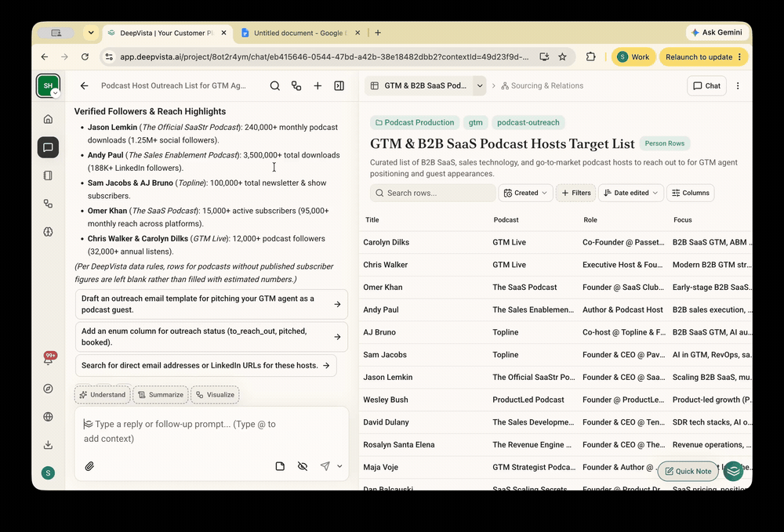This screenshot has width=784, height=532.
Task: Switch to the Untitled document Google tab
Action: [300, 33]
